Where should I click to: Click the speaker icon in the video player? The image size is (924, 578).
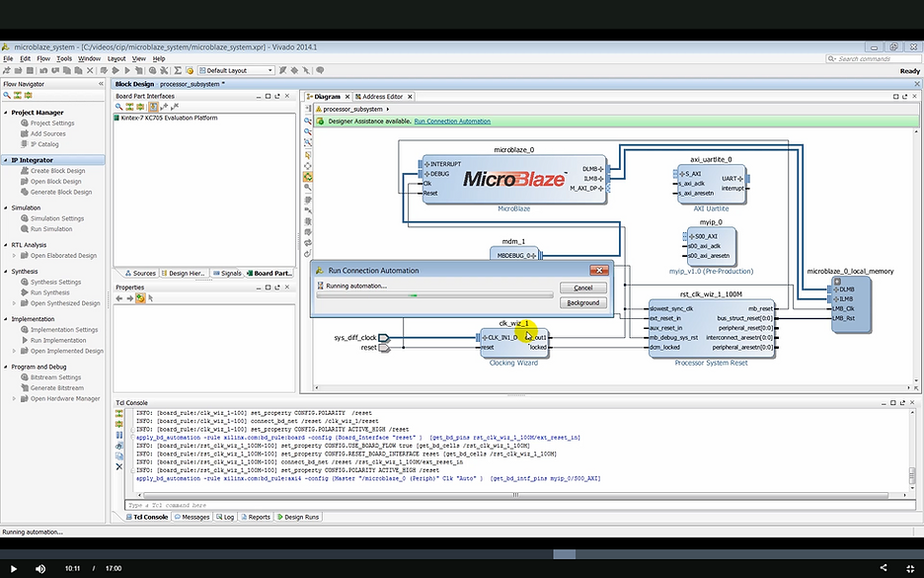coord(39,568)
